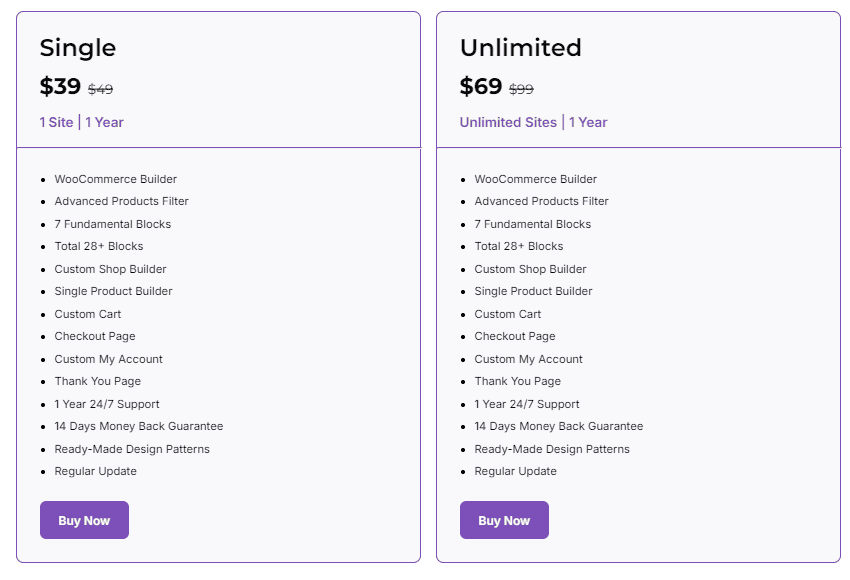
Task: Select the Unlimited plan pricing card
Action: [640, 285]
